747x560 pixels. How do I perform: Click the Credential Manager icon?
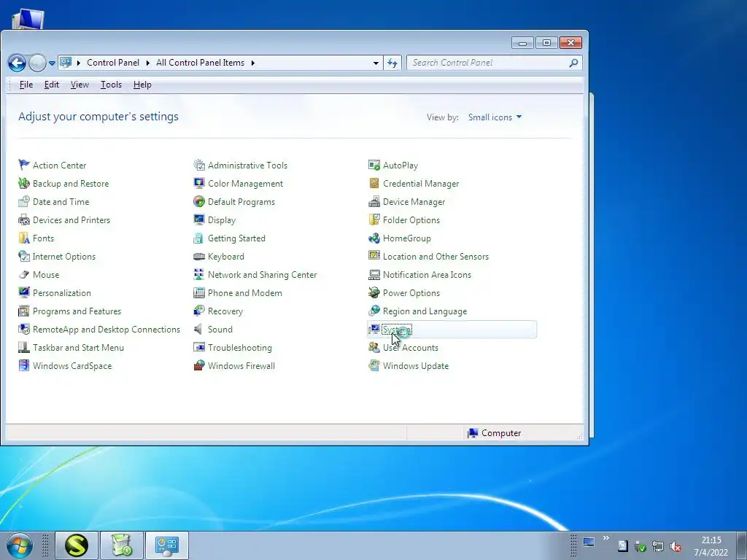click(374, 183)
